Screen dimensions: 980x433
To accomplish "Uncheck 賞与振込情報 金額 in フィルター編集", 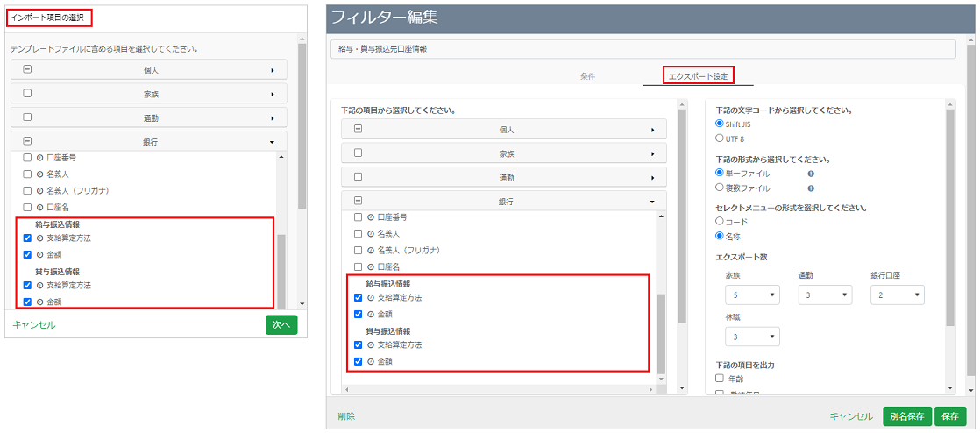I will (x=359, y=361).
